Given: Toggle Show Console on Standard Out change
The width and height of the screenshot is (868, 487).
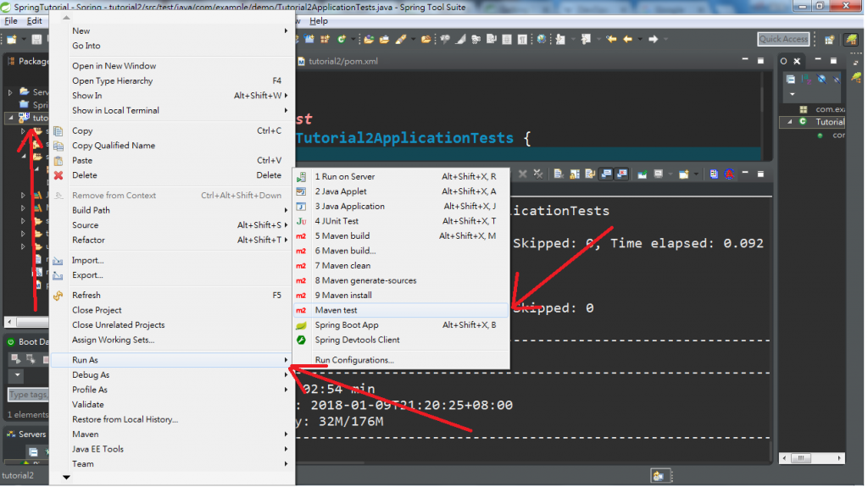Looking at the screenshot, I should click(606, 174).
